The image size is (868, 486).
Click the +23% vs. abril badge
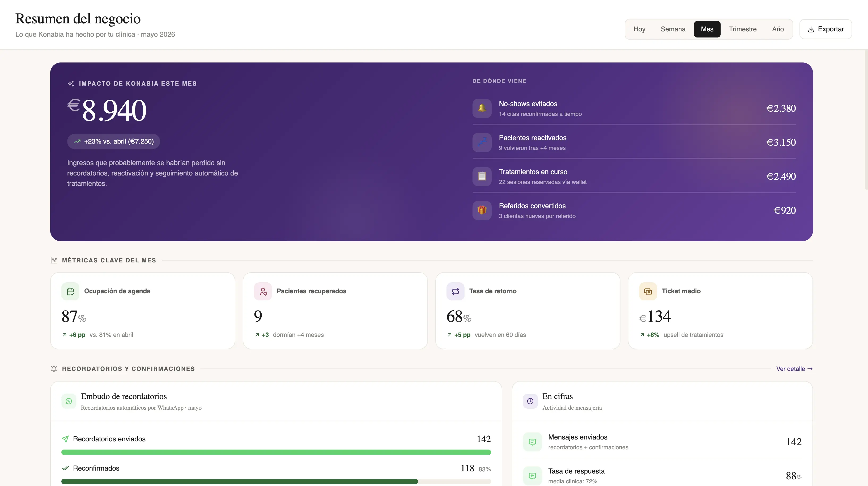[x=114, y=141]
